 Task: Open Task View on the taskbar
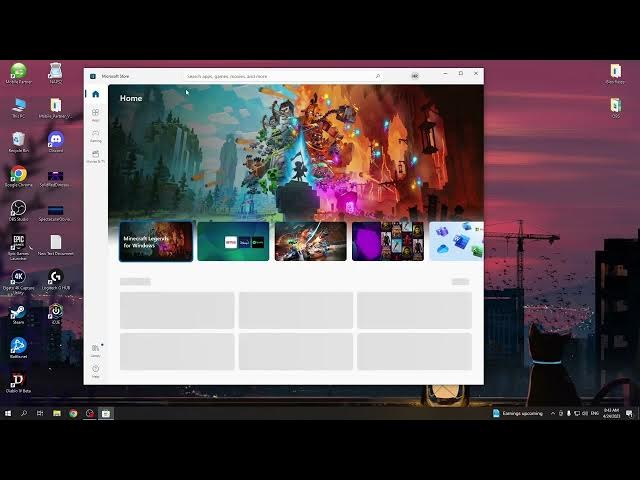[x=40, y=413]
